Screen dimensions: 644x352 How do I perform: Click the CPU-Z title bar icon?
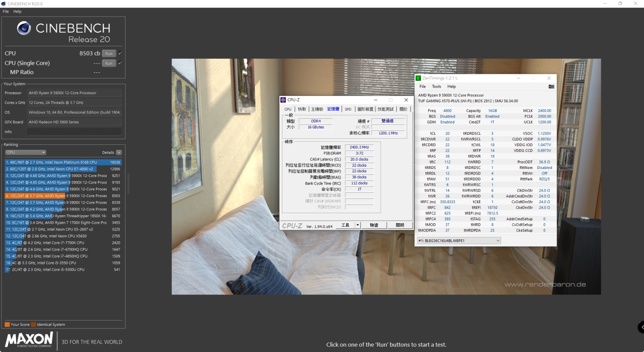(x=283, y=100)
